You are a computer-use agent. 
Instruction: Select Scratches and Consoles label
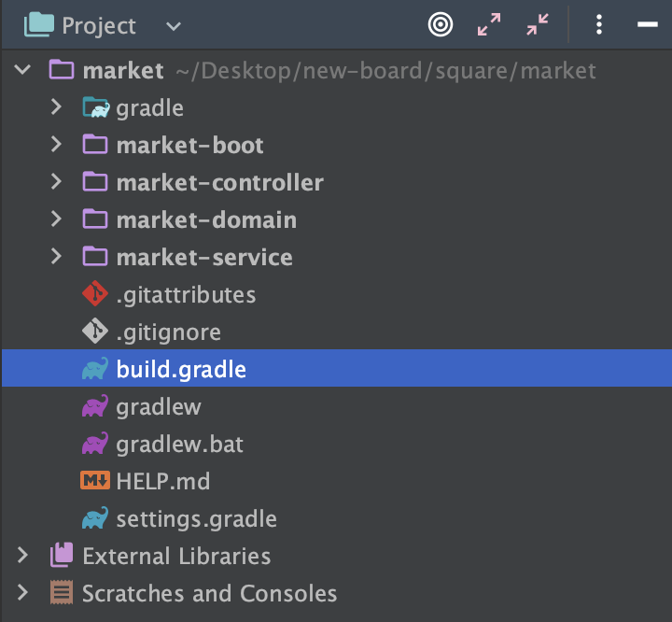point(210,594)
